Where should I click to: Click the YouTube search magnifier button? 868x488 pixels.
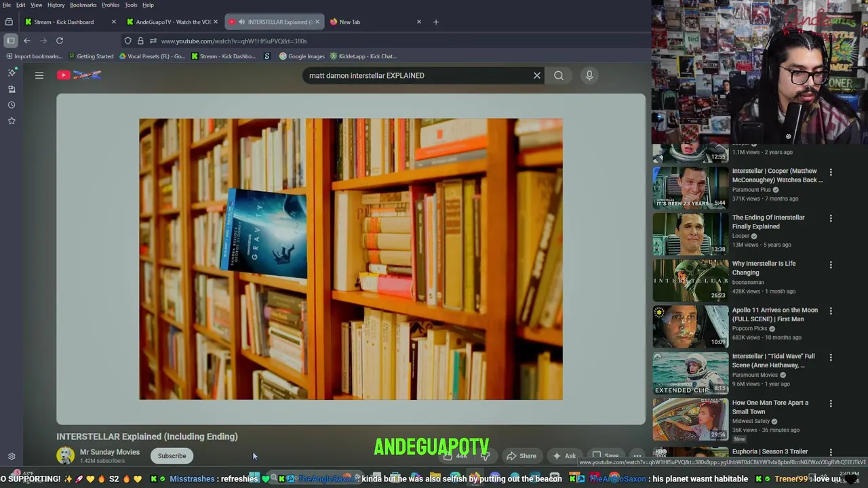click(x=559, y=75)
